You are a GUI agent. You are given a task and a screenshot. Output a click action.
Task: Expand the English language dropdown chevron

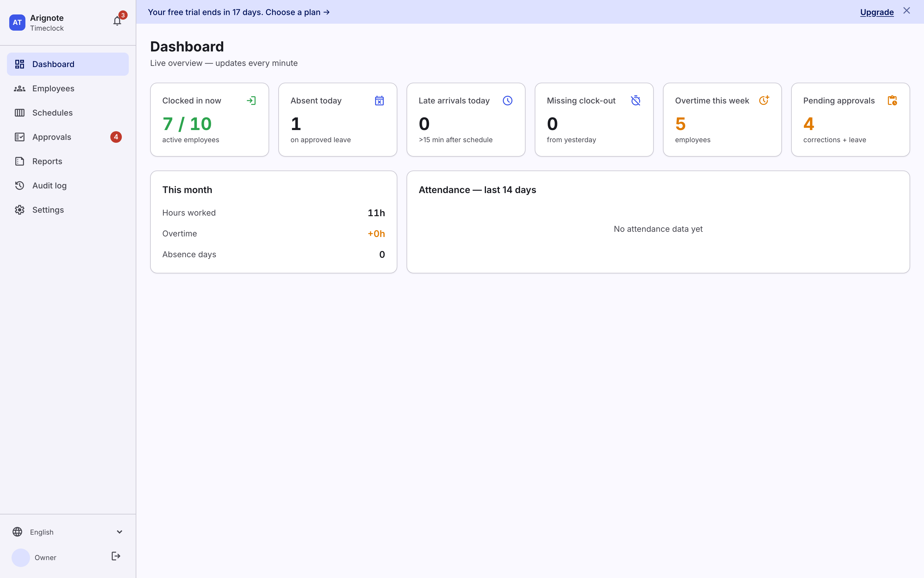click(x=120, y=532)
